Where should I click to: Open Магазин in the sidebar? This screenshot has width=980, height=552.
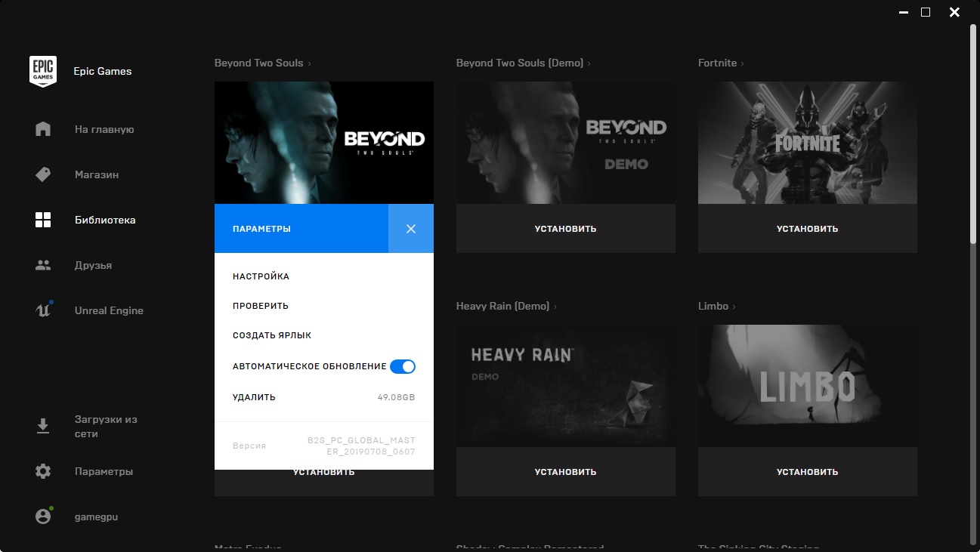pyautogui.click(x=97, y=174)
